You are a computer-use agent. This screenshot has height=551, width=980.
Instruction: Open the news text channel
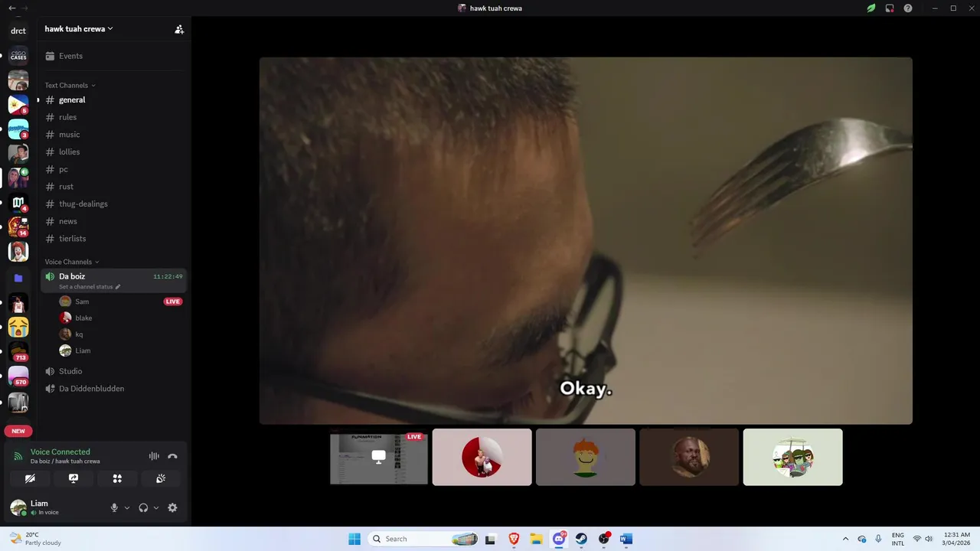pyautogui.click(x=113, y=221)
